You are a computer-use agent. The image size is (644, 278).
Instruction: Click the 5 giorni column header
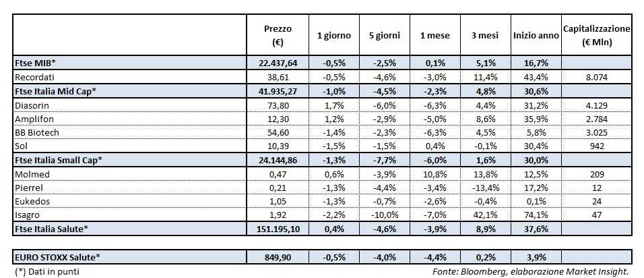pos(381,36)
